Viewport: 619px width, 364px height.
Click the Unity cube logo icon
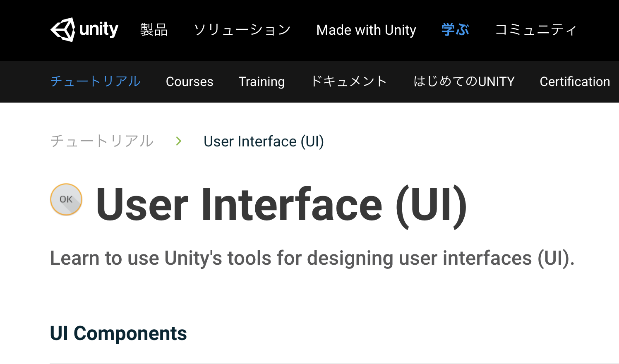(63, 30)
